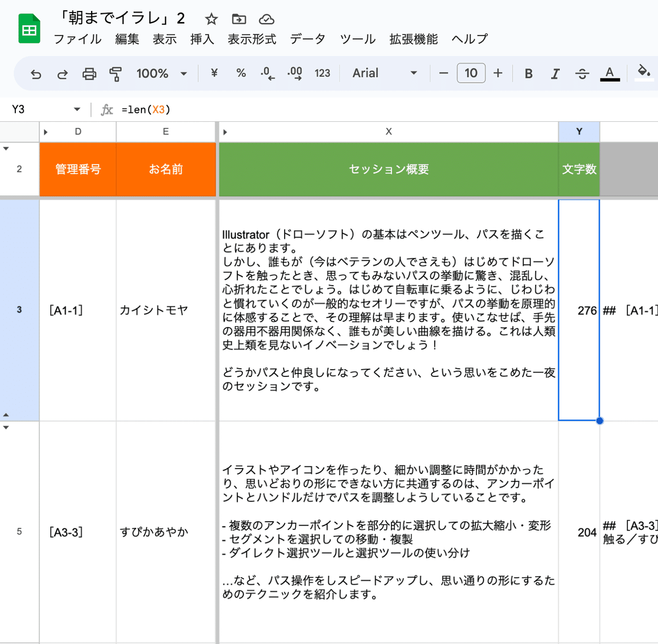
Task: Open the 100% zoom dropdown
Action: pos(162,74)
